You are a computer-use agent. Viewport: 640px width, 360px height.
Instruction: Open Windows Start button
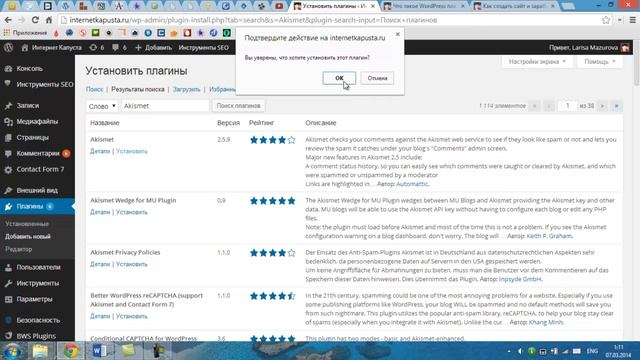[x=12, y=351]
